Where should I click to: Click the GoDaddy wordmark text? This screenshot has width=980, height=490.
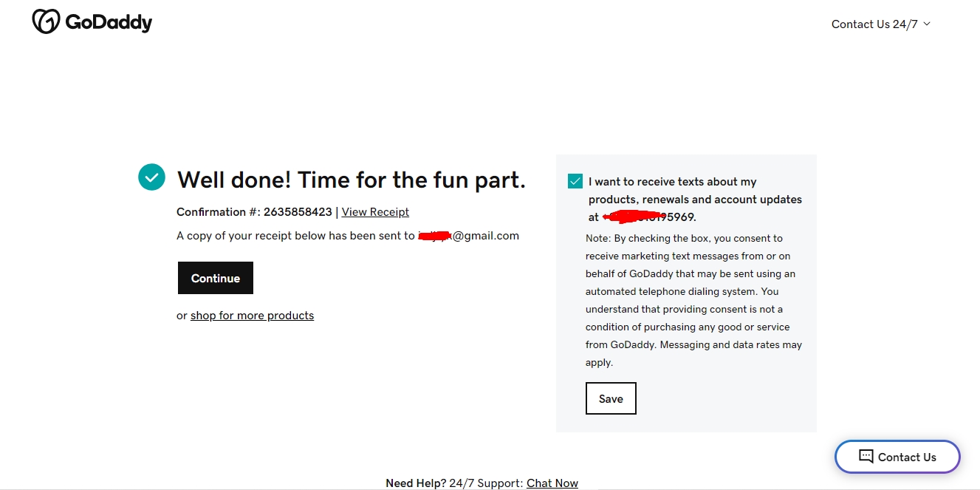tap(109, 23)
